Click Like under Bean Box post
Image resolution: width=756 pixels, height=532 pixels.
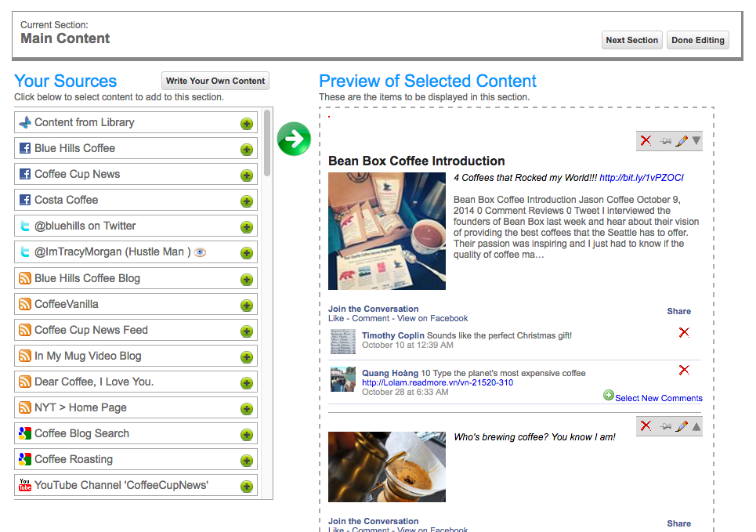click(336, 318)
